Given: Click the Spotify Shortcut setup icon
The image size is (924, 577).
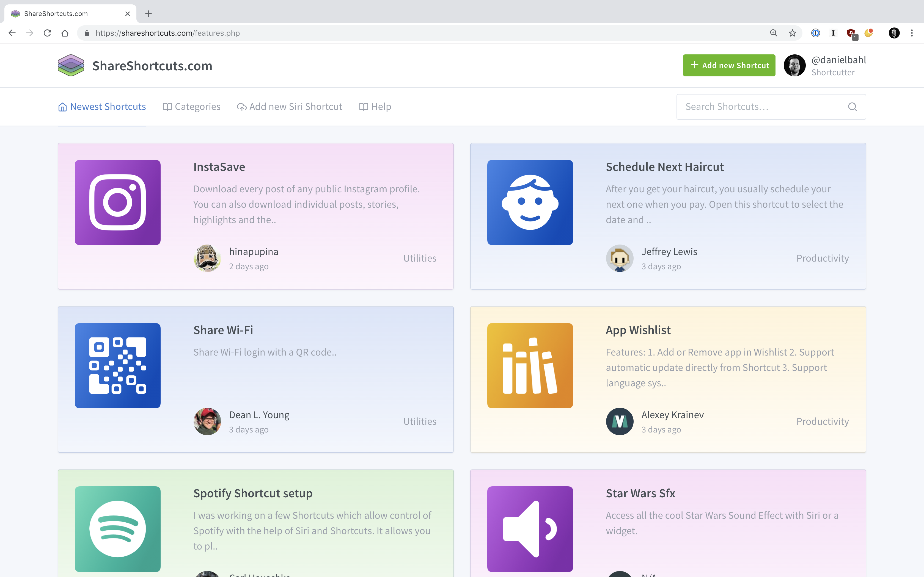Looking at the screenshot, I should click(118, 529).
